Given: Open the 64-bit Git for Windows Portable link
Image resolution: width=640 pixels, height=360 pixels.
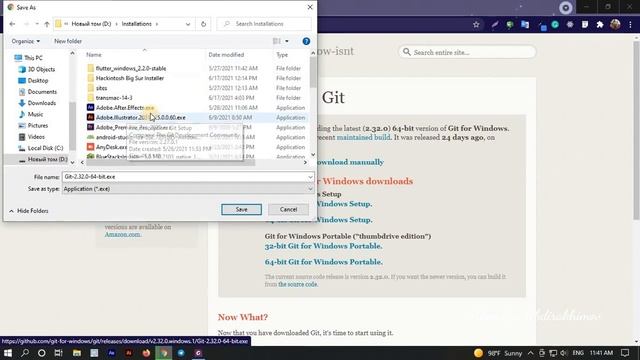Looking at the screenshot, I should (x=323, y=262).
